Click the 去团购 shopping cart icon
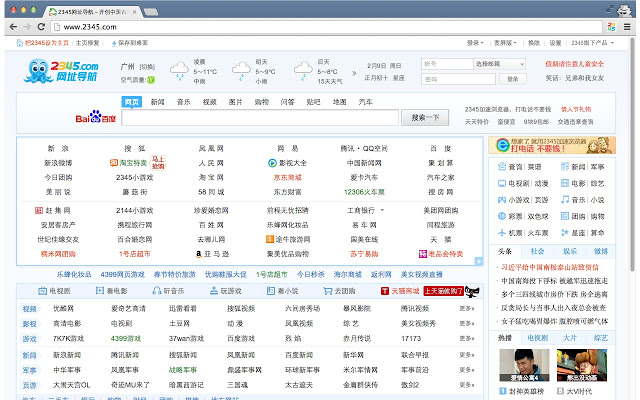This screenshot has height=400, width=640. click(x=327, y=291)
